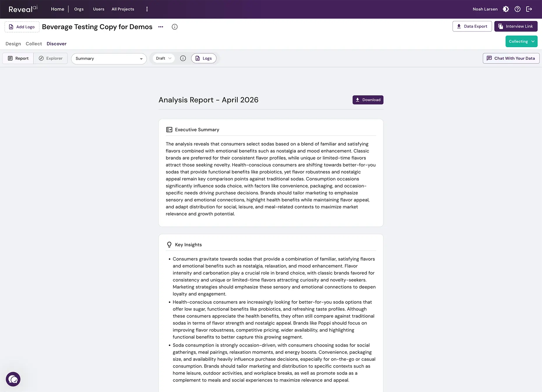Expand the Collecting status dropdown
This screenshot has width=542, height=392.
coord(521,41)
